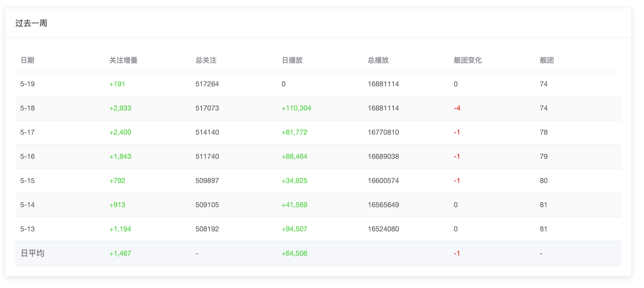Click the +792 follower increase value
The width and height of the screenshot is (644, 288).
[117, 181]
